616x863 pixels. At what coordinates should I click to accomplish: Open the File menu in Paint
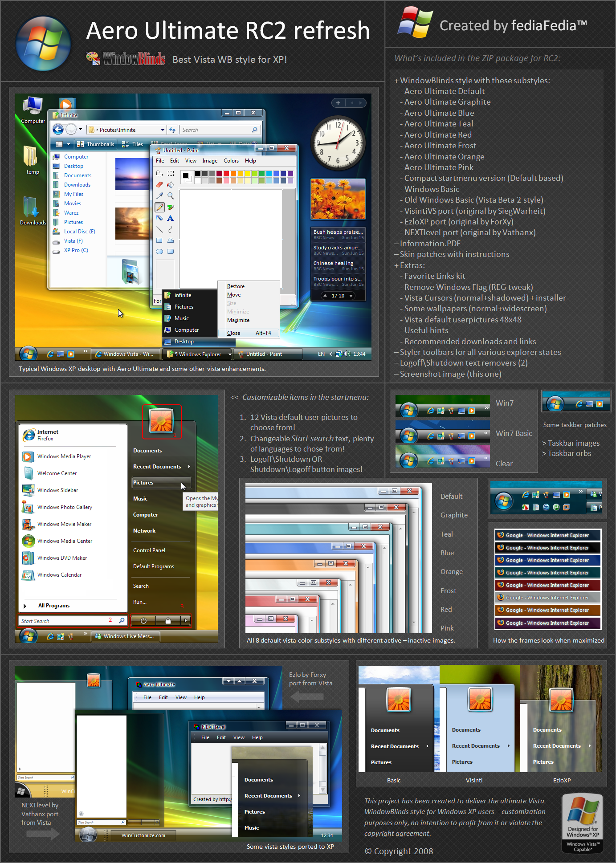160,161
